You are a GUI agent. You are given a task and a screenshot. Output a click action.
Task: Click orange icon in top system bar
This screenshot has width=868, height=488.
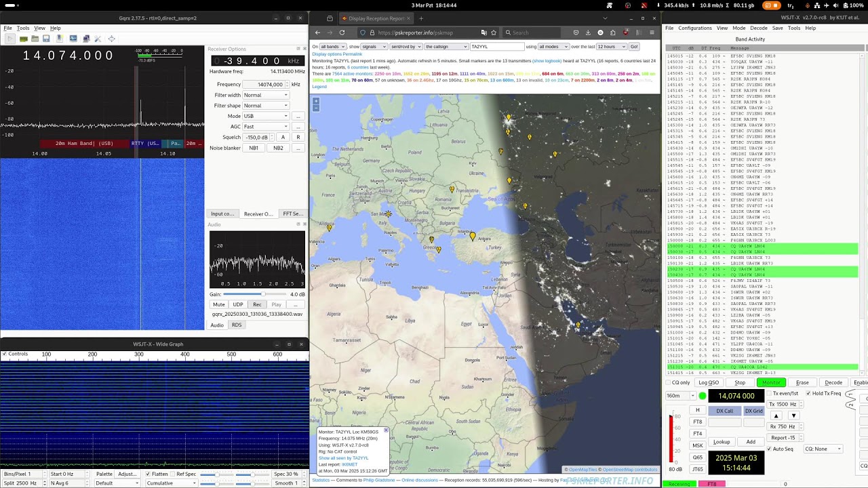772,5
